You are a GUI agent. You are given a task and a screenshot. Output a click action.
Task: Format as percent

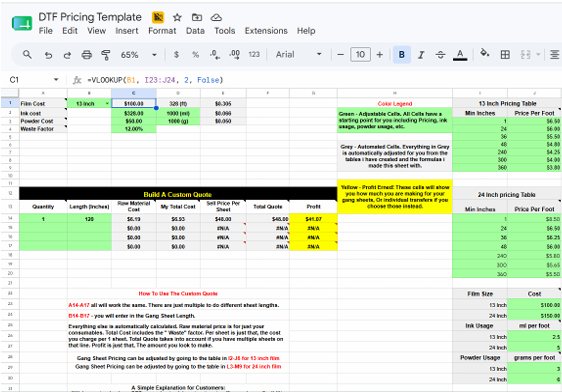click(x=195, y=54)
